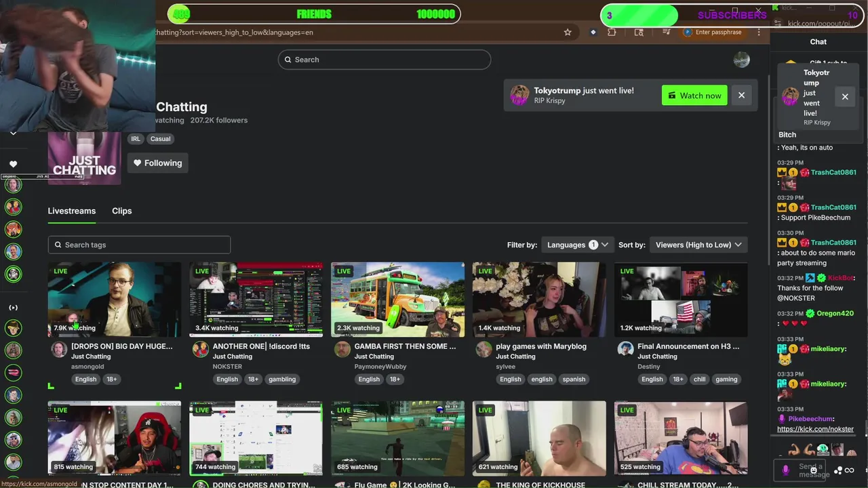Close the Tokyotrump popup in chat window

point(845,96)
